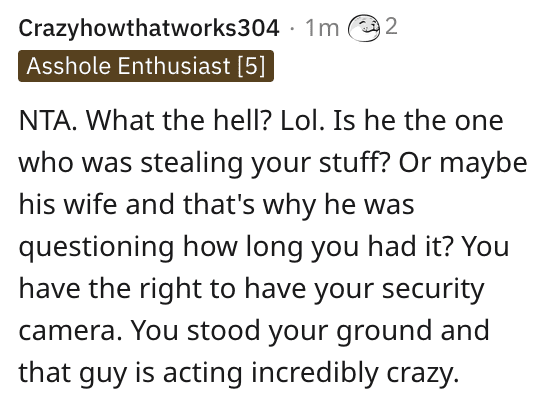Click the words "Or maybe" in the comment
The image size is (546, 410).
click(463, 163)
